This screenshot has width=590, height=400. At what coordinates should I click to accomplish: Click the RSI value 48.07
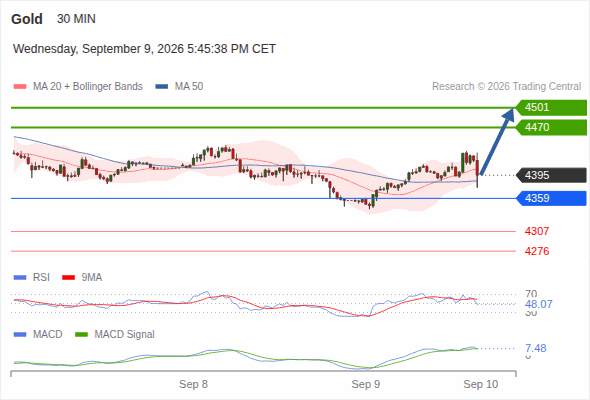click(539, 304)
